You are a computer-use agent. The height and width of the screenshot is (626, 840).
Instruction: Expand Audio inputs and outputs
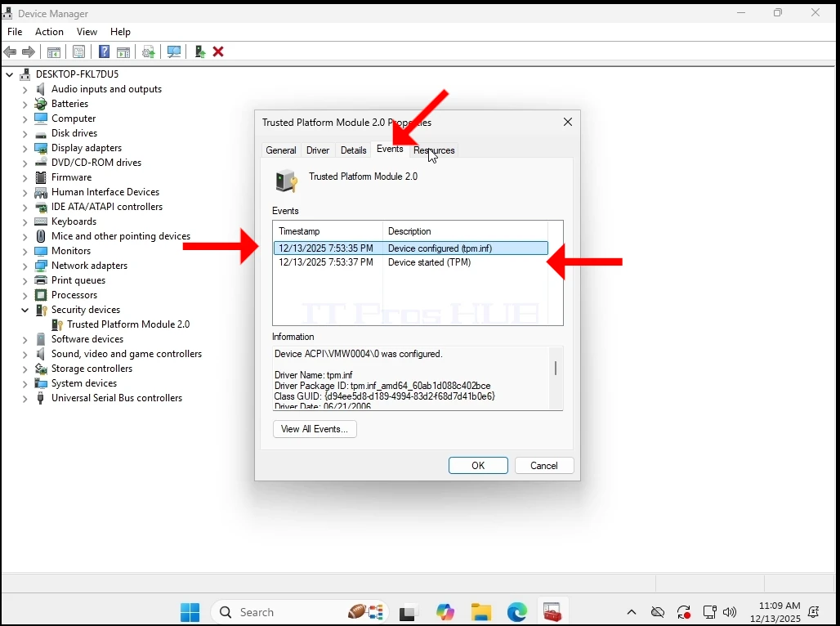25,90
